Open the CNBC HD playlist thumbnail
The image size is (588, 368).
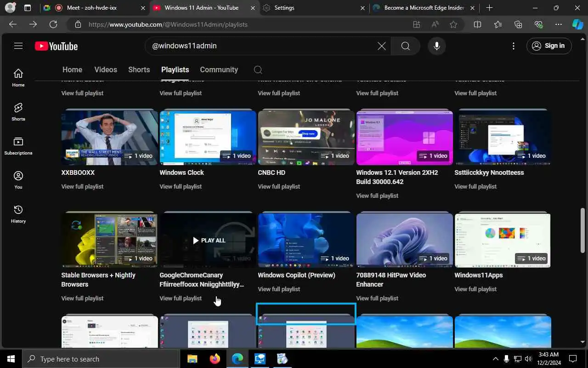[x=306, y=137]
